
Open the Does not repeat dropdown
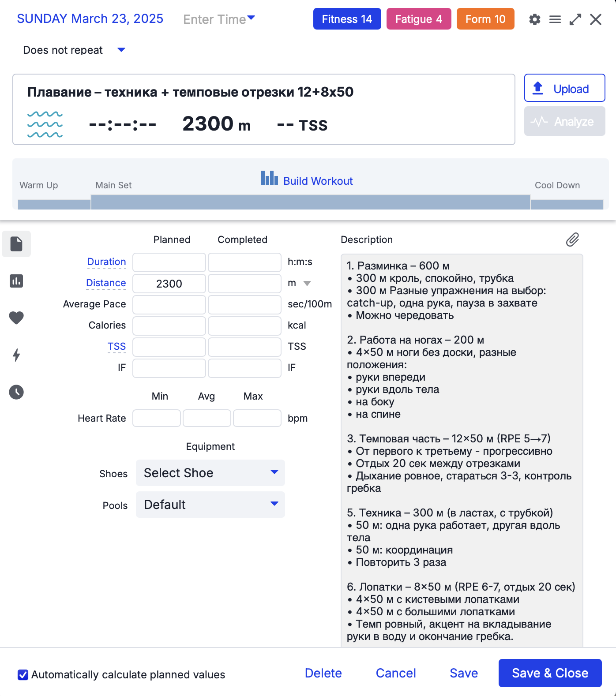click(121, 50)
